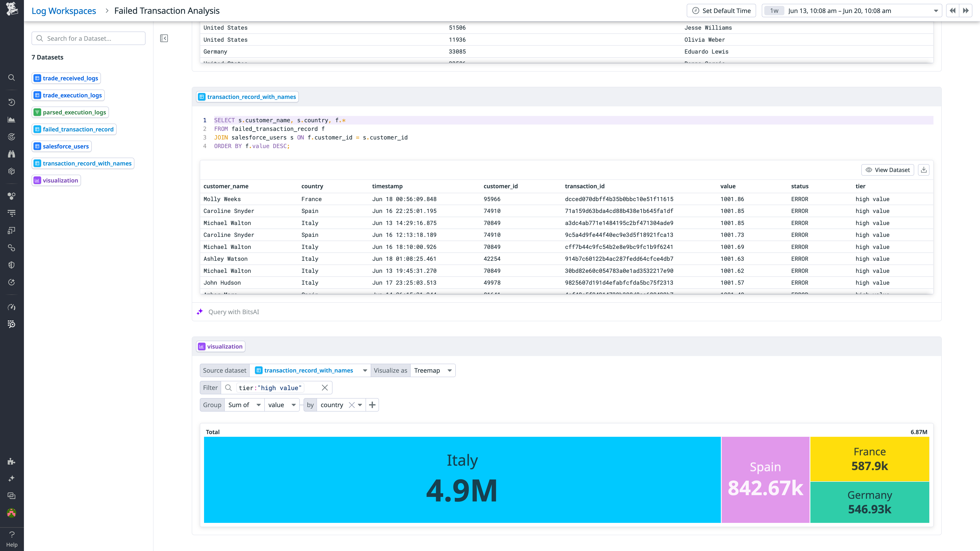Open the Sum of aggregation dropdown
Screen dimensions: 980x551
[x=244, y=405]
